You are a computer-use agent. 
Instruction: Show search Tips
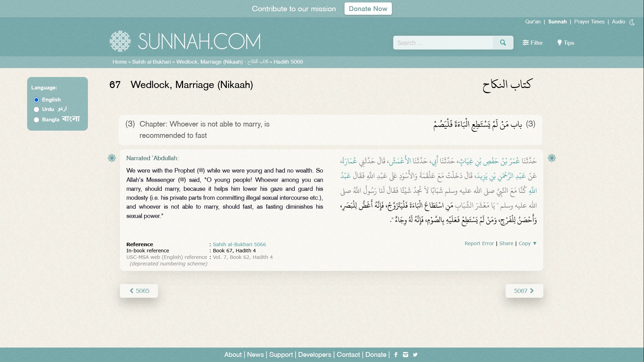(566, 43)
